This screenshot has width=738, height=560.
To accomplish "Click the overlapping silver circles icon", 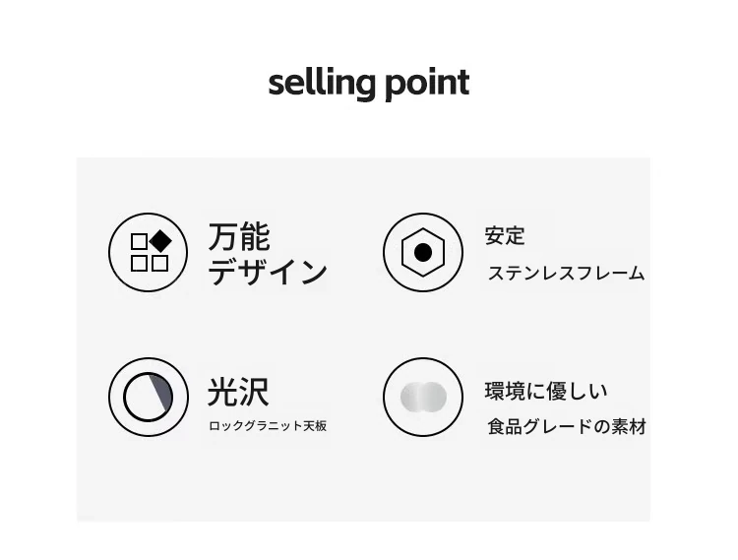I will 423,398.
